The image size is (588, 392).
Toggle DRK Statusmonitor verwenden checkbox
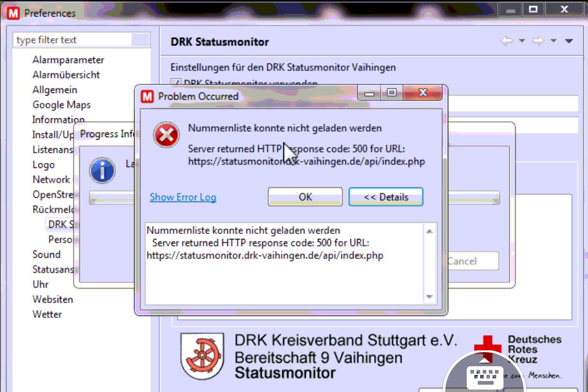click(x=175, y=83)
